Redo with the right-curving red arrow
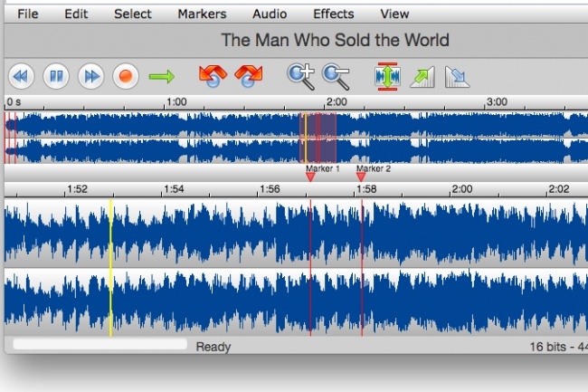Viewport: 588px width, 392px height. pos(249,76)
